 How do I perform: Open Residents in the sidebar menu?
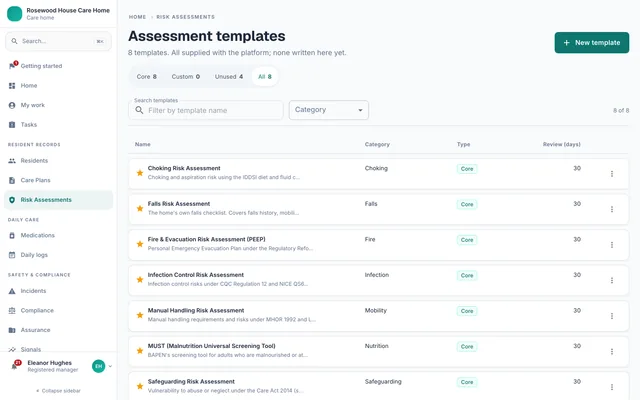pos(58,161)
